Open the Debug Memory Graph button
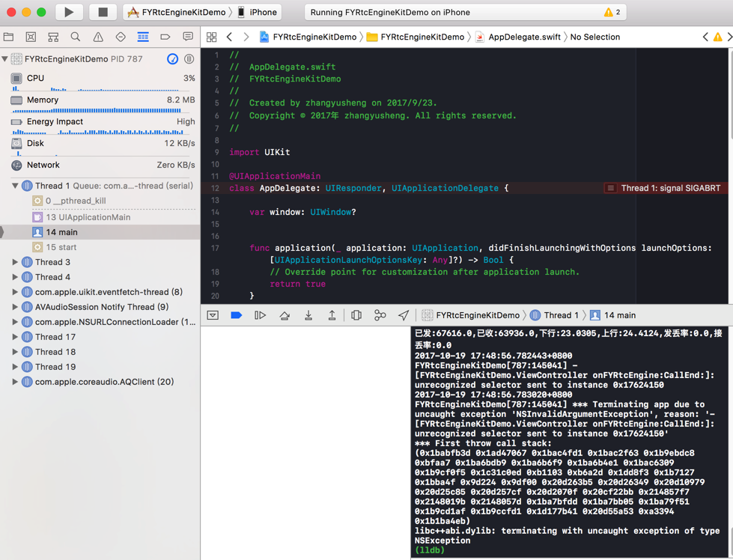The width and height of the screenshot is (733, 560). coord(380,315)
